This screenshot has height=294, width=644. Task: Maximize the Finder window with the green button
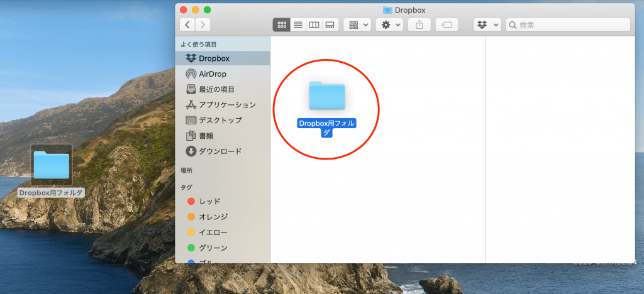(x=208, y=10)
